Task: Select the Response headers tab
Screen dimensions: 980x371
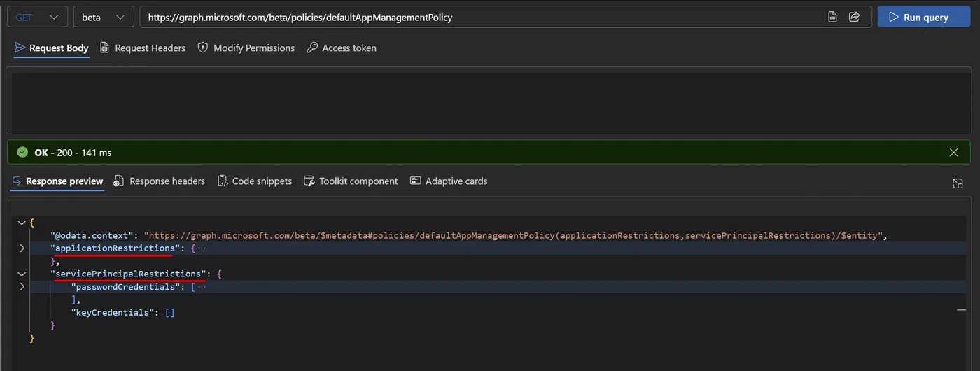Action: pyautogui.click(x=160, y=181)
